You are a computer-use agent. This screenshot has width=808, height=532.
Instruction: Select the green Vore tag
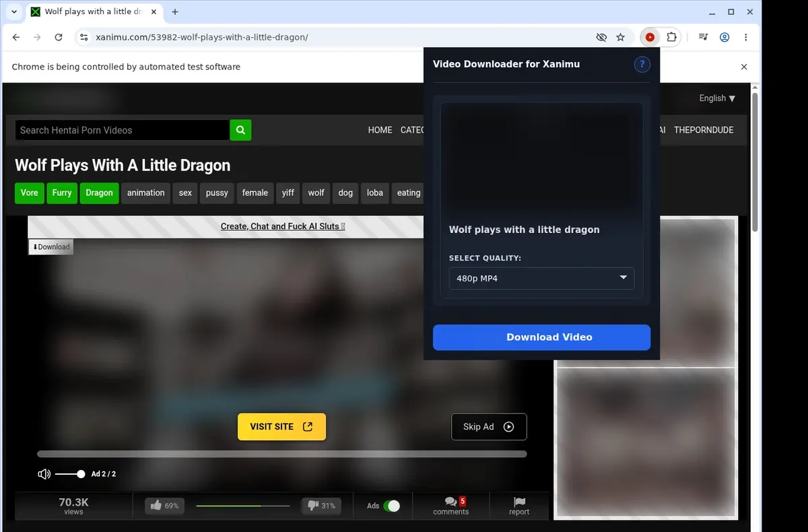(30, 193)
